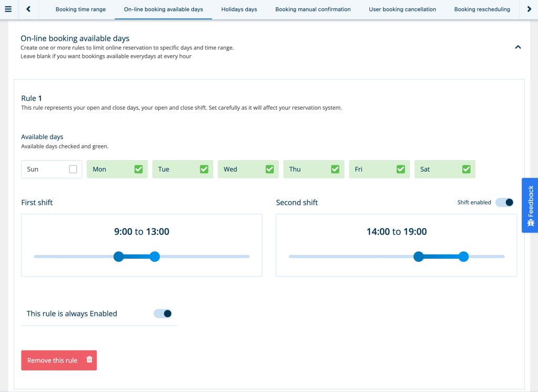Viewport: 538px width, 392px height.
Task: Go to Booking manual confirmation tab
Action: [x=313, y=9]
